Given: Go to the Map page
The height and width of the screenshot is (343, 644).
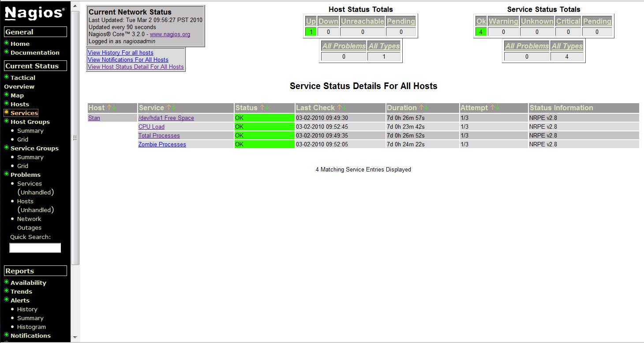Looking at the screenshot, I should (x=17, y=95).
